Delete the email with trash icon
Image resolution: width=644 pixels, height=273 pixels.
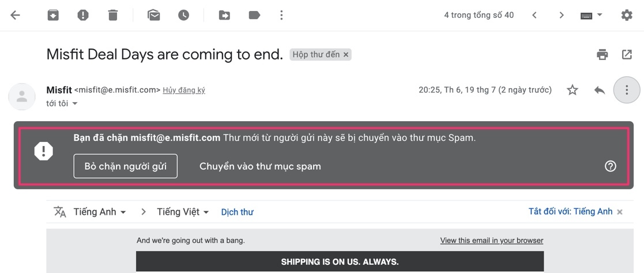[x=113, y=16]
